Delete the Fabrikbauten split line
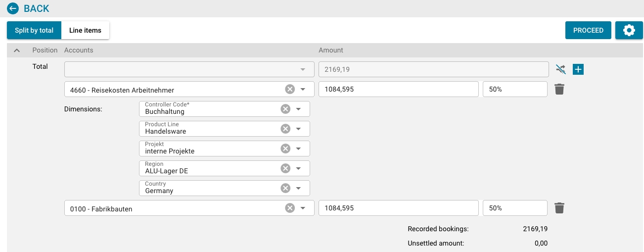Screen dimensions: 644x252 pos(559,208)
